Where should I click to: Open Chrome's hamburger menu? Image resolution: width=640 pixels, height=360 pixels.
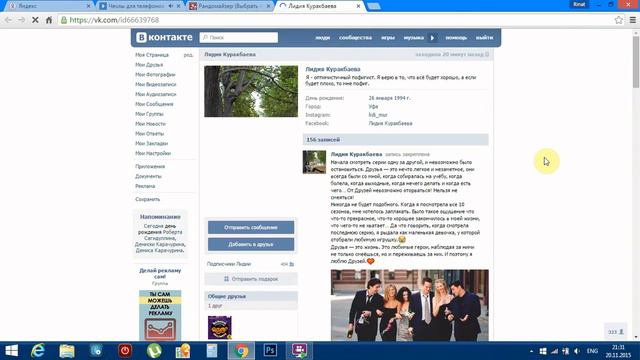[633, 20]
